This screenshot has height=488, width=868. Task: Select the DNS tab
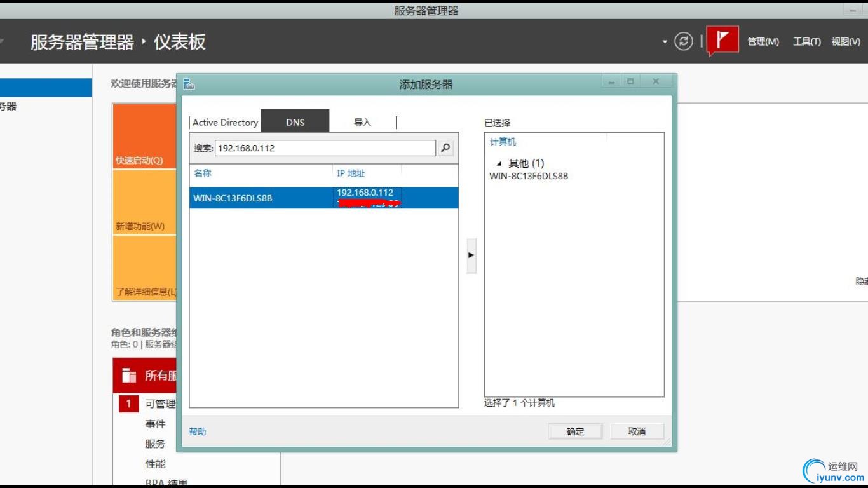click(x=295, y=121)
